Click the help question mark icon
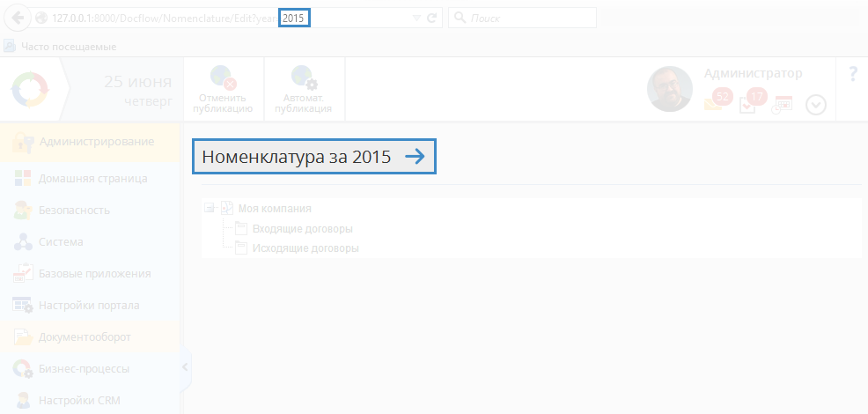Viewport: 868px width, 414px height. [x=852, y=75]
